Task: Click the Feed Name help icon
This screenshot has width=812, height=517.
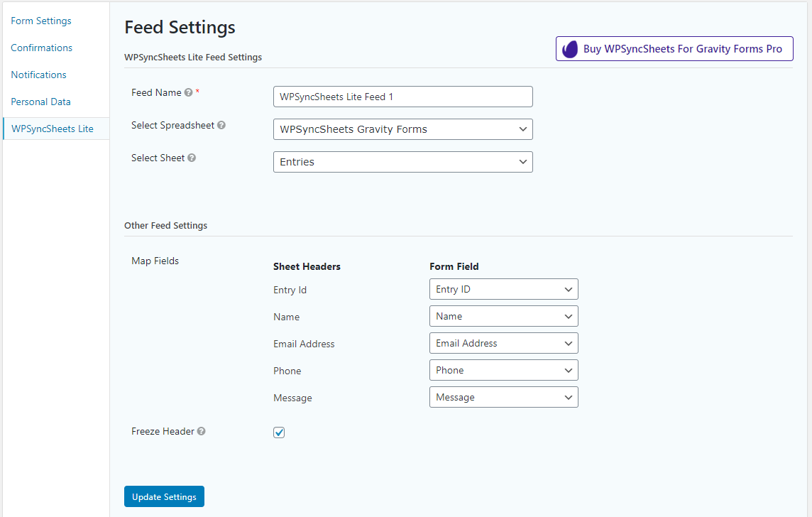Action: click(x=189, y=93)
